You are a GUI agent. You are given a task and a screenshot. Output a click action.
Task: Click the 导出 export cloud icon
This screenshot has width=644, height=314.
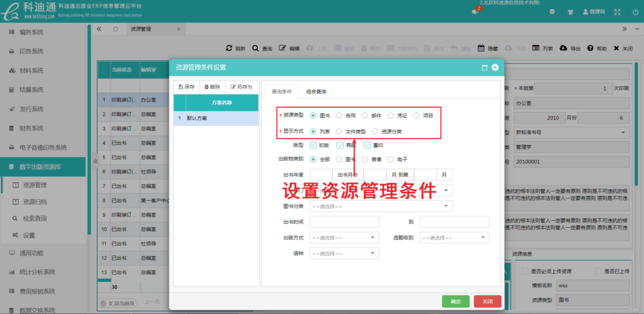(x=563, y=48)
